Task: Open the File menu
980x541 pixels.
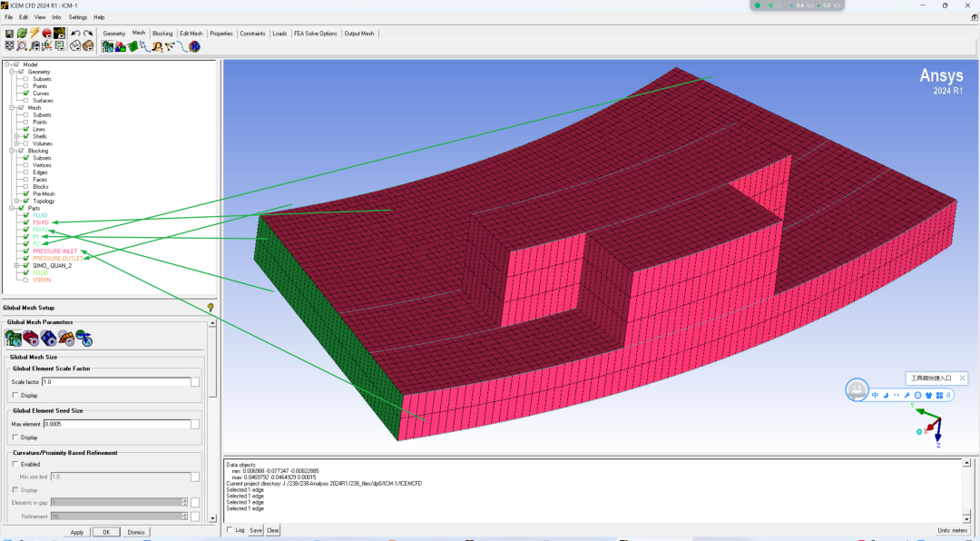Action: 9,17
